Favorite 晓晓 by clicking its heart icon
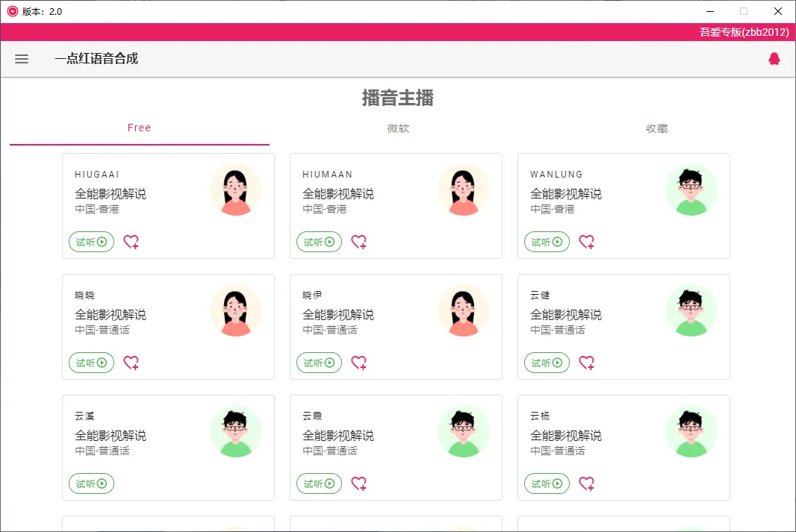Viewport: 796px width, 532px height. click(x=131, y=363)
